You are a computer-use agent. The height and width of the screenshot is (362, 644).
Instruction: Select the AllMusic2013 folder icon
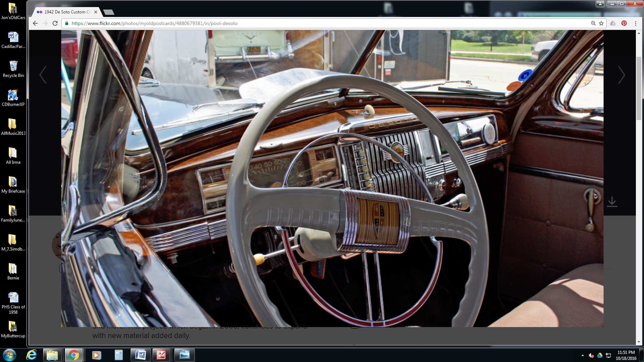[13, 127]
